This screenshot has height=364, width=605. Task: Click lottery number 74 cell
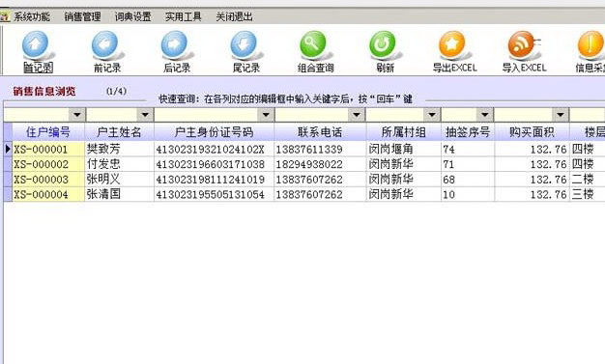click(468, 149)
